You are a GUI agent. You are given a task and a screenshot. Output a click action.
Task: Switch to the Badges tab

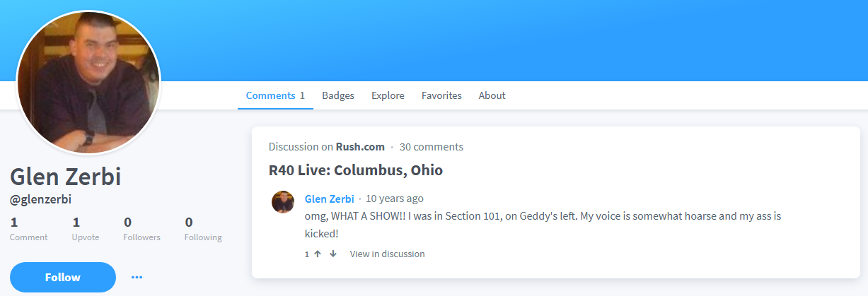338,95
